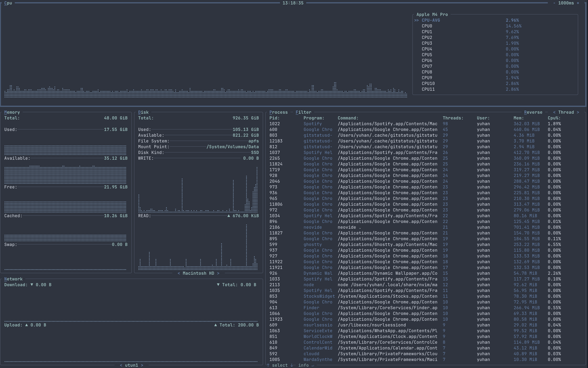
Task: Open the process Filter field
Action: (x=303, y=112)
